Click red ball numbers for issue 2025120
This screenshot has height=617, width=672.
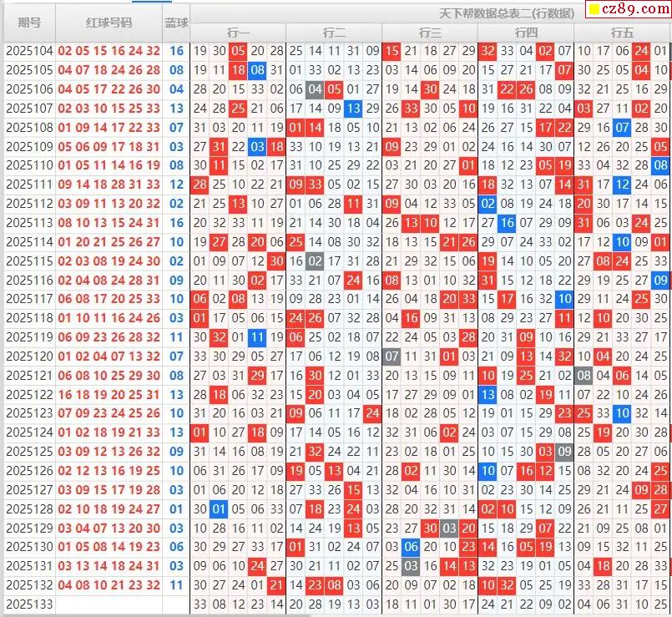click(x=109, y=356)
